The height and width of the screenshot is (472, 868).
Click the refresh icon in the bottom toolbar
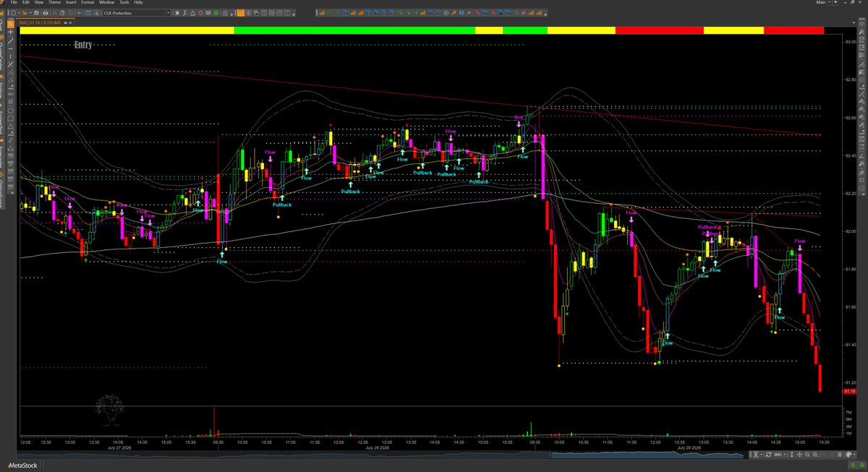(x=768, y=455)
